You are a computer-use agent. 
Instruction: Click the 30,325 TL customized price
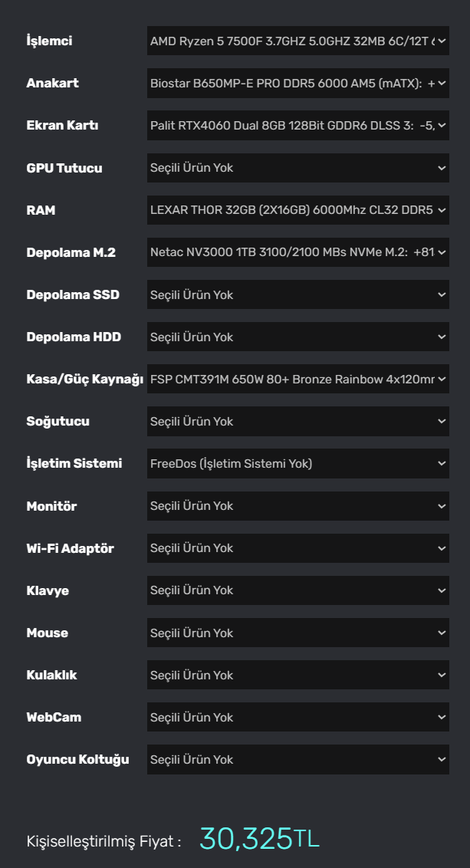[259, 839]
